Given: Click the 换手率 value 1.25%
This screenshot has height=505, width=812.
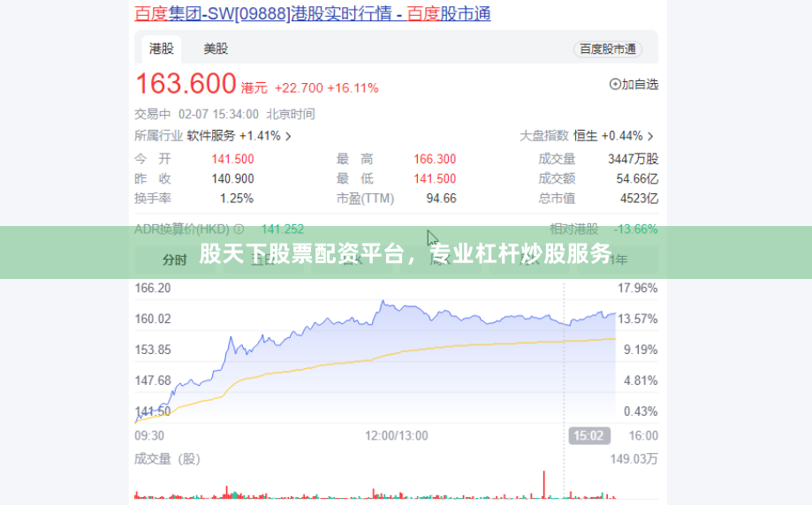Looking at the screenshot, I should click(237, 198).
